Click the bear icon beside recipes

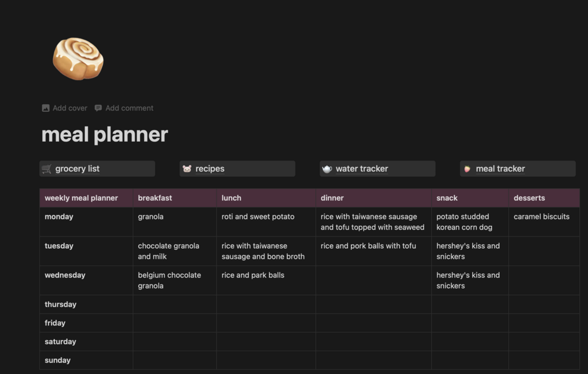point(187,169)
